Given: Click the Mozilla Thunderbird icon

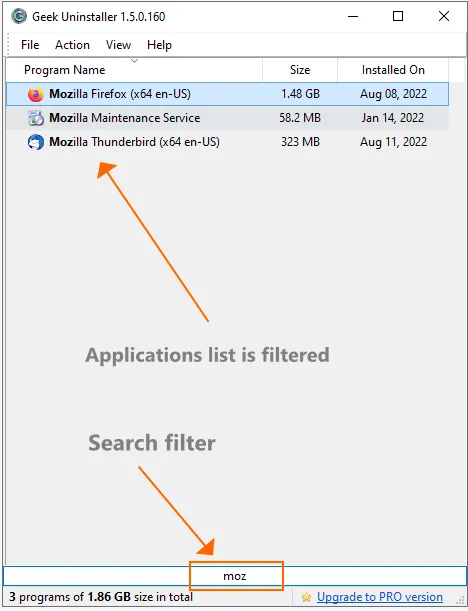Looking at the screenshot, I should pos(35,142).
